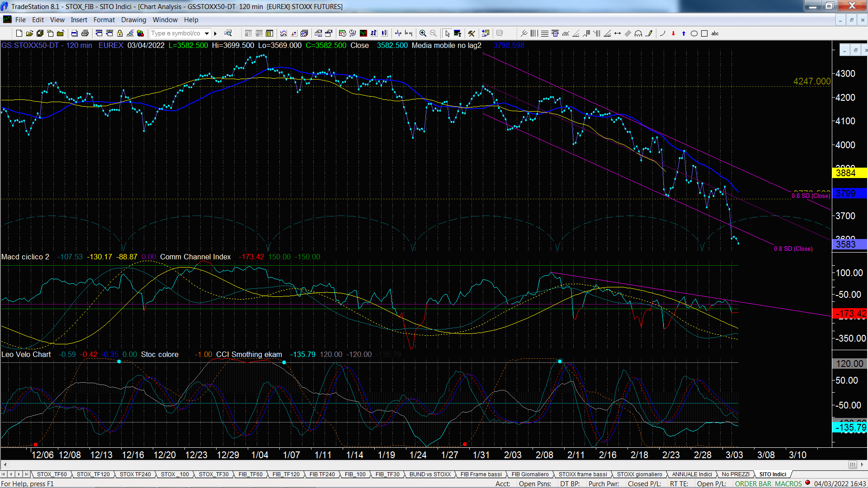Click the horizontal chart scrollbar thumb
Image resolution: width=868 pixels, height=488 pixels.
point(853,465)
